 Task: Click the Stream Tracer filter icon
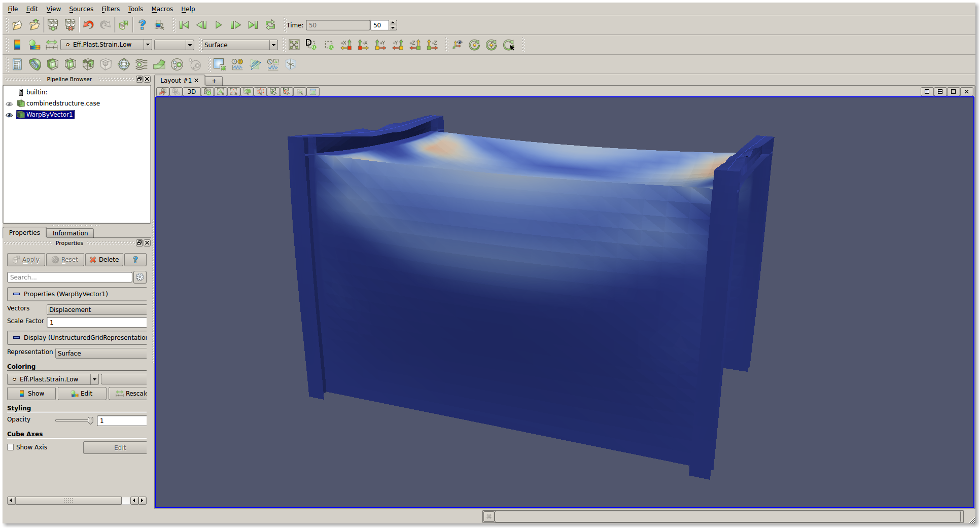coord(142,64)
